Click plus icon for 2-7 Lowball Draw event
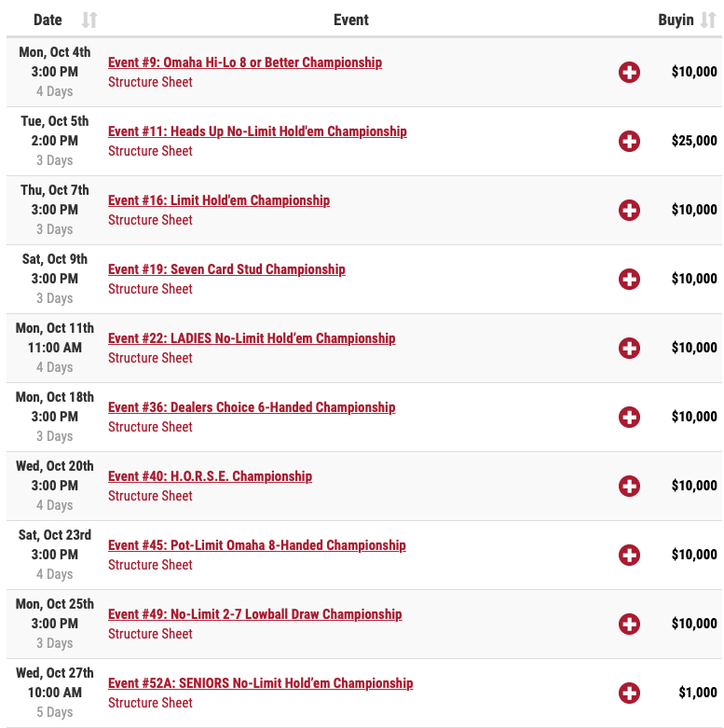 pyautogui.click(x=629, y=624)
